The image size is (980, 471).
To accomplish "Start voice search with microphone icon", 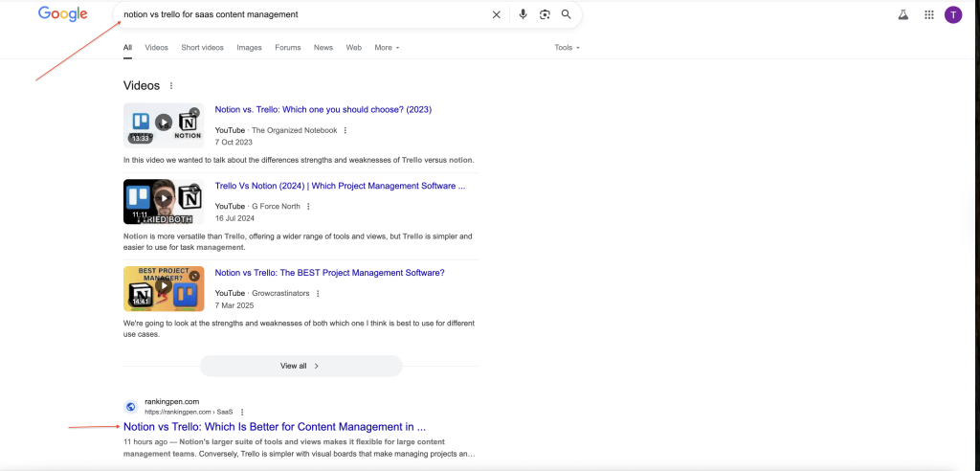I will pyautogui.click(x=523, y=14).
